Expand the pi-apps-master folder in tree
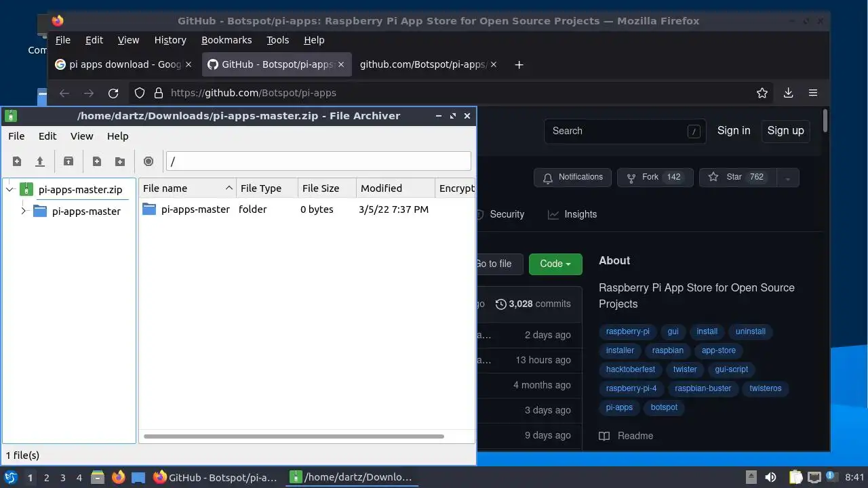The image size is (868, 488). (23, 211)
